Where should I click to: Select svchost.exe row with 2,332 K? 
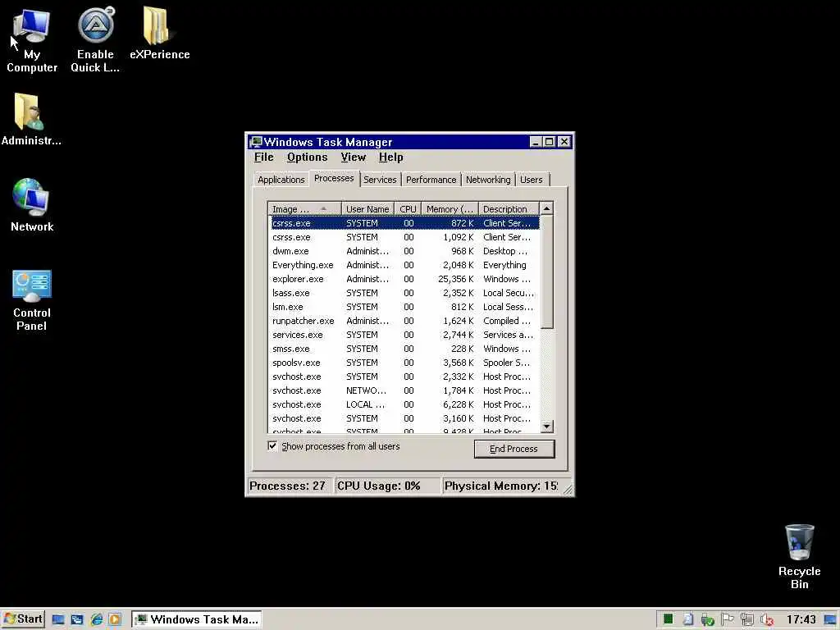click(404, 376)
